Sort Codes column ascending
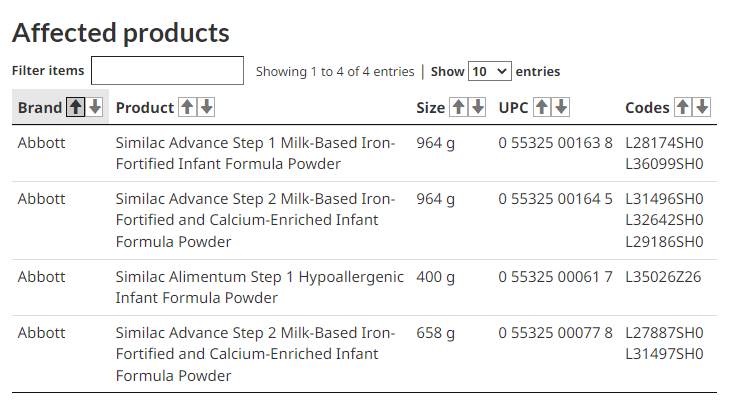The height and width of the screenshot is (403, 731). 683,107
